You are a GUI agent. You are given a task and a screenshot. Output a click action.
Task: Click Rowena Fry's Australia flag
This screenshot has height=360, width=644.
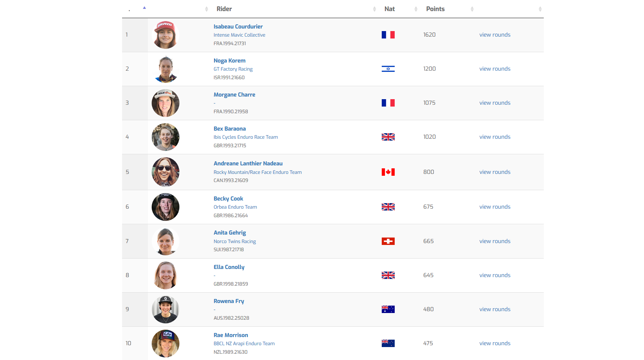point(388,309)
